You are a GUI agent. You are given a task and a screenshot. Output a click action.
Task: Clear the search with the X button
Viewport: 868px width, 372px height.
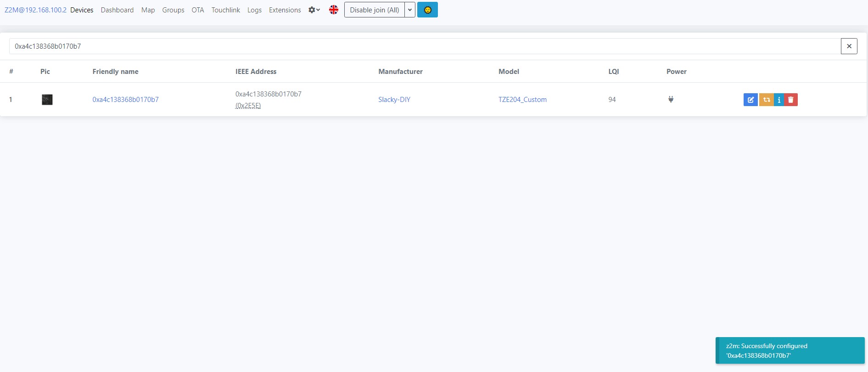(849, 46)
